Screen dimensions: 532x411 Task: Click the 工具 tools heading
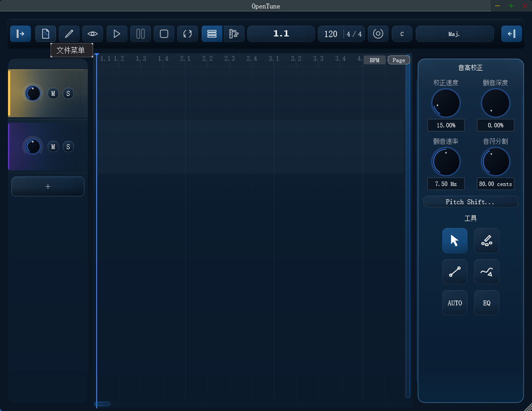click(x=470, y=218)
